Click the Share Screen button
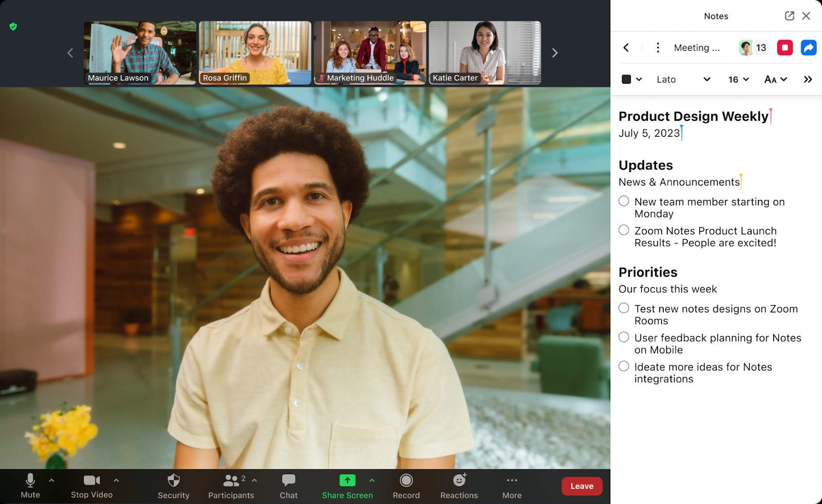 point(347,486)
